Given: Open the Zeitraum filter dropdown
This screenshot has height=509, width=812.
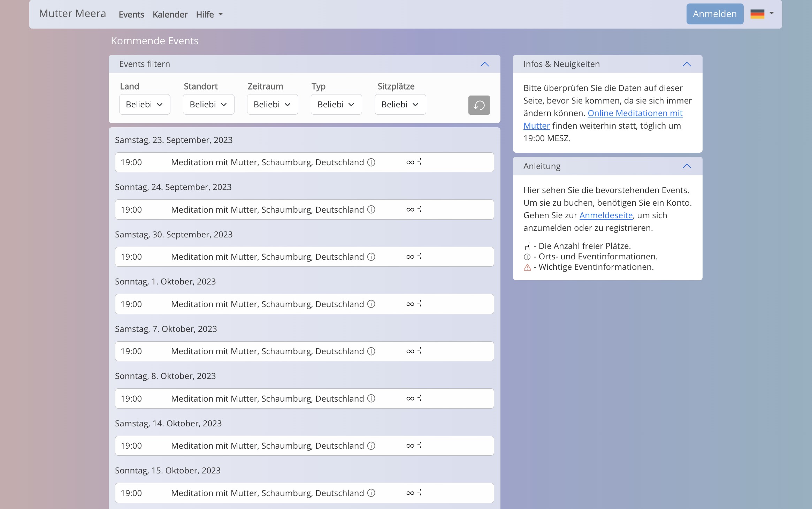Looking at the screenshot, I should 272,105.
